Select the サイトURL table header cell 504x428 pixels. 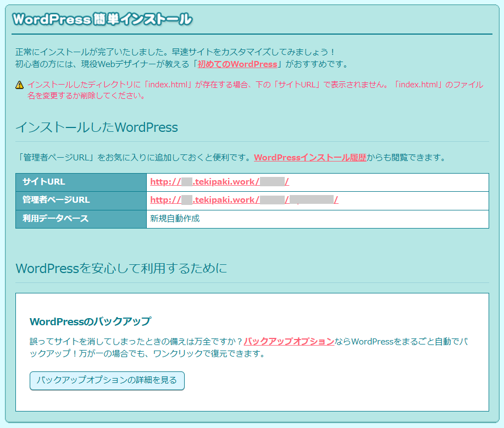(81, 182)
